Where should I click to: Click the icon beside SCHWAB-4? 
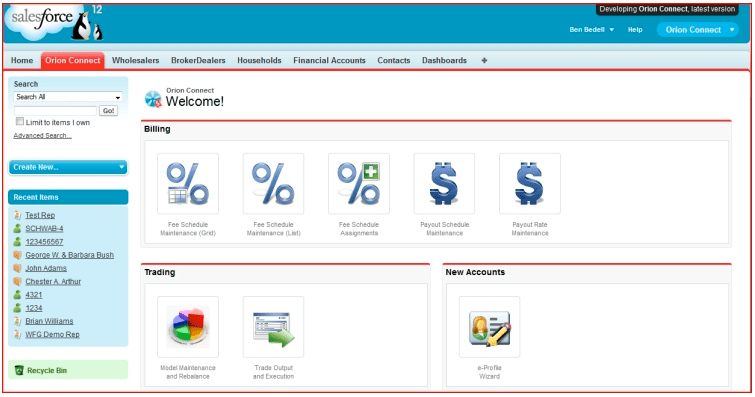click(17, 228)
